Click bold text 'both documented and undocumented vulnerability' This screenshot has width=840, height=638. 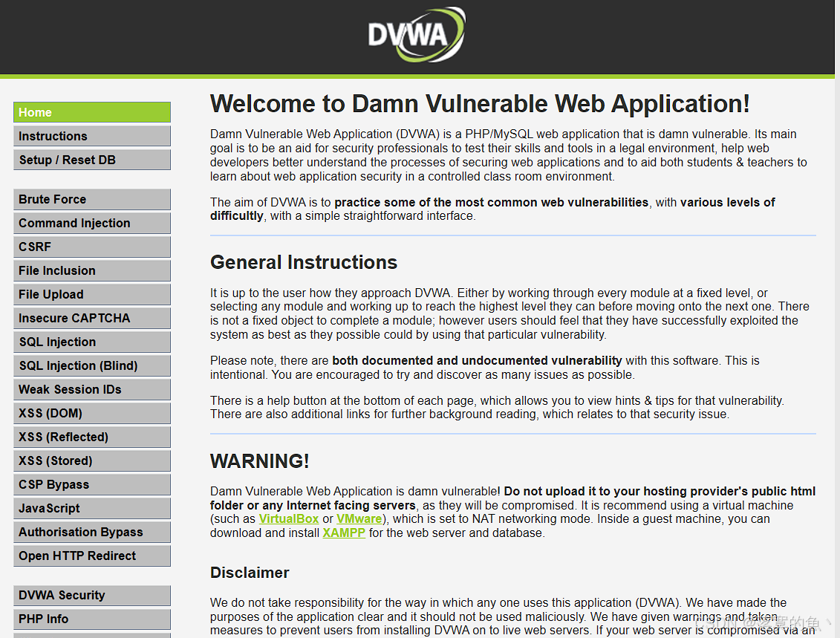pyautogui.click(x=477, y=360)
